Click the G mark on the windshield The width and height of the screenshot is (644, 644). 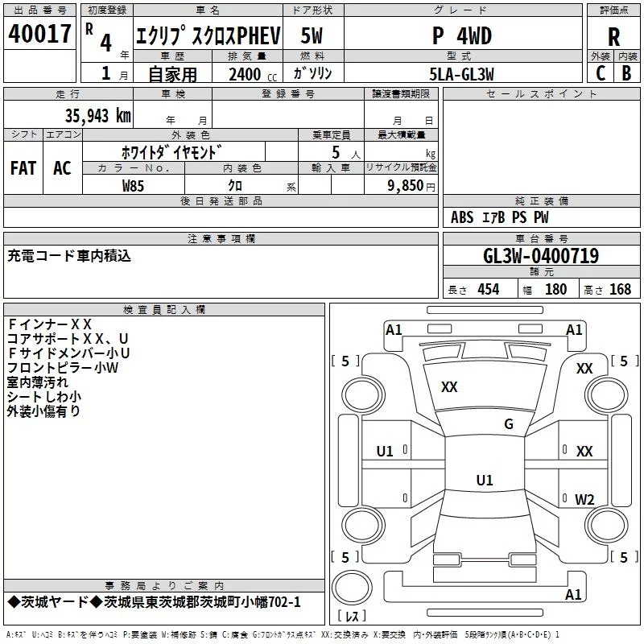[x=509, y=424]
